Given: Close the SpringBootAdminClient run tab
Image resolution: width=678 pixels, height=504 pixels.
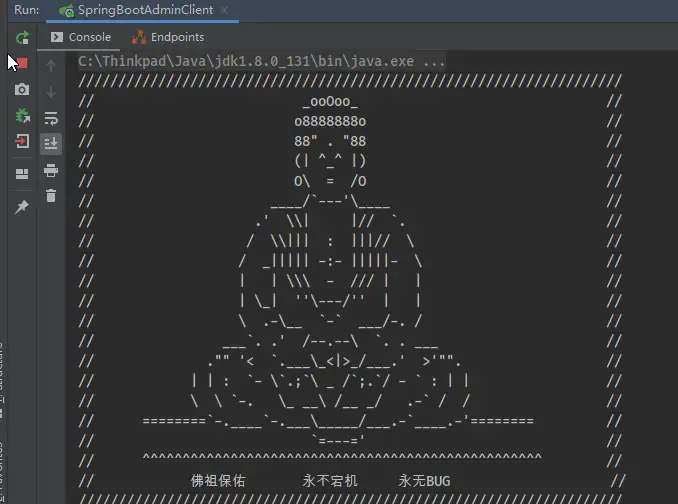Looking at the screenshot, I should coord(224,10).
